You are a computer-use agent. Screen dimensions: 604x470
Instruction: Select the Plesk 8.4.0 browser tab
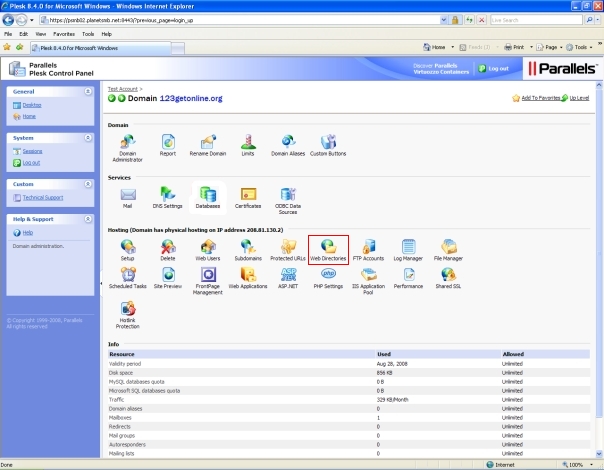101,48
